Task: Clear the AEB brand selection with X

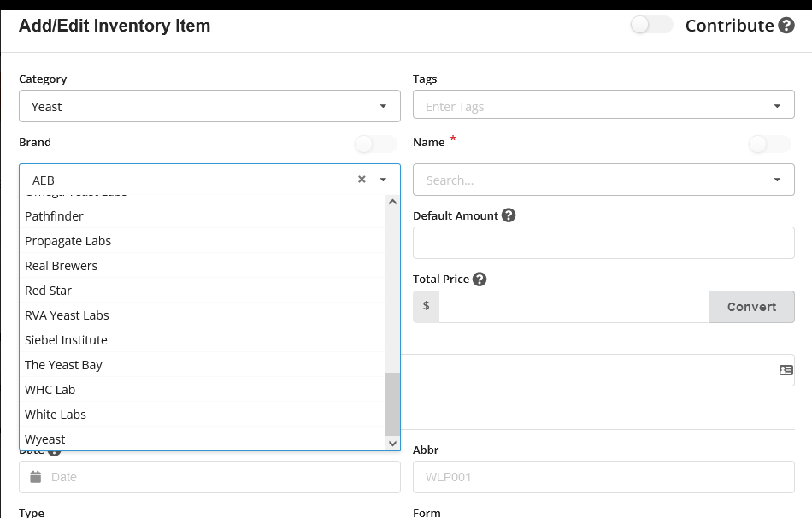Action: (x=362, y=180)
